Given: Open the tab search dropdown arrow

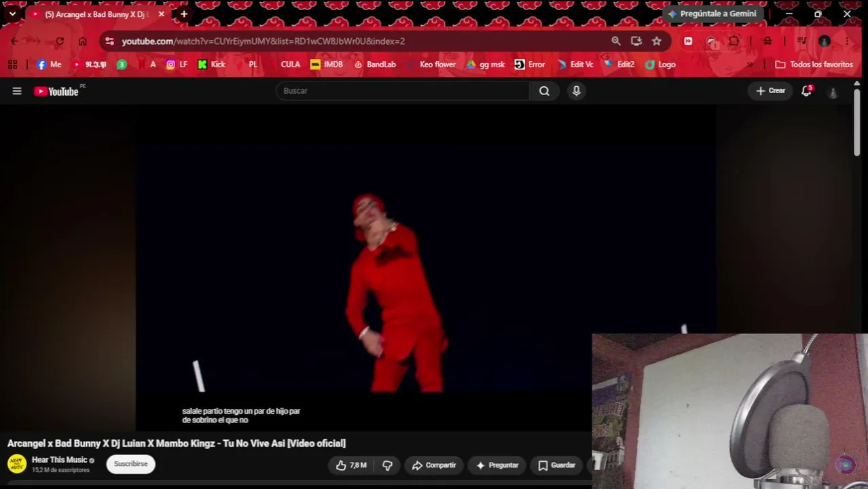Looking at the screenshot, I should coord(12,14).
